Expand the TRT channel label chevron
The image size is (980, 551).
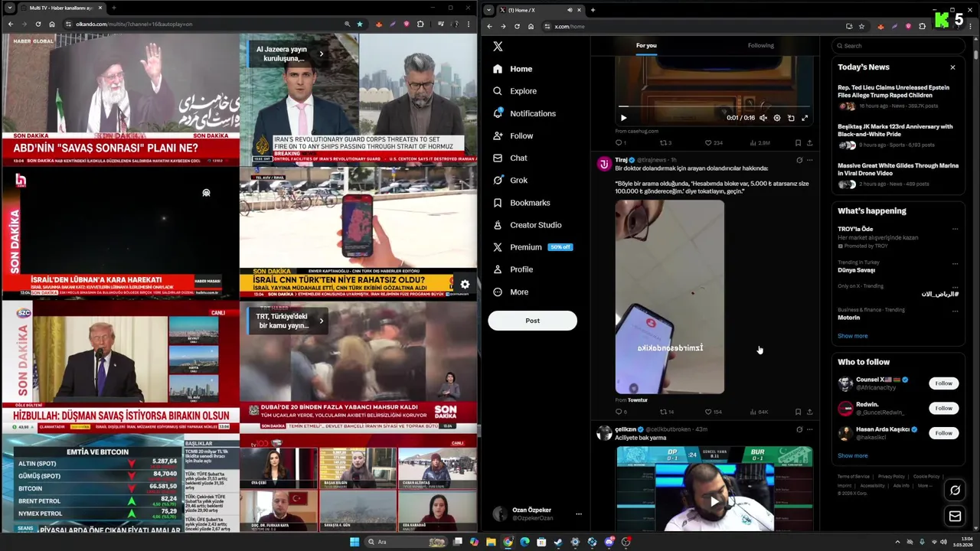pyautogui.click(x=321, y=321)
